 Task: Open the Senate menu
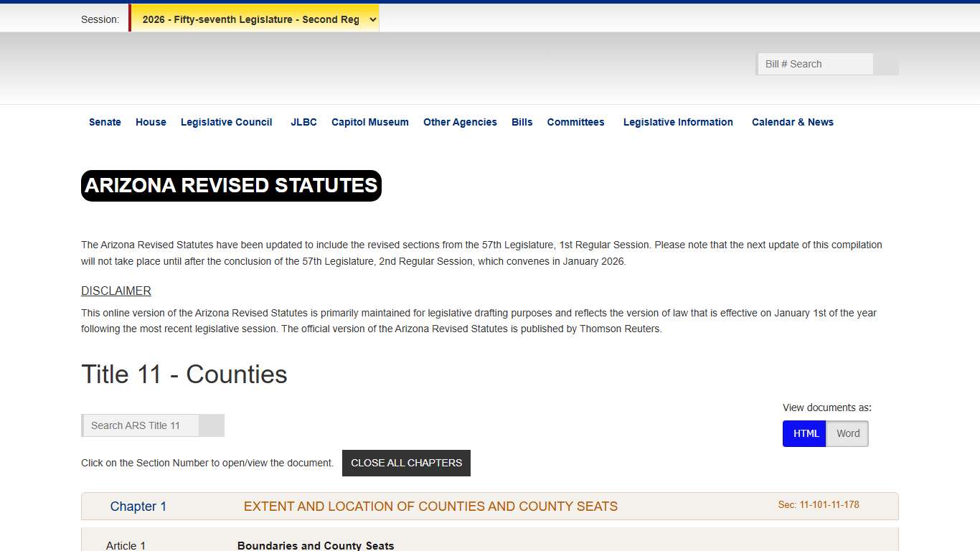pos(105,122)
